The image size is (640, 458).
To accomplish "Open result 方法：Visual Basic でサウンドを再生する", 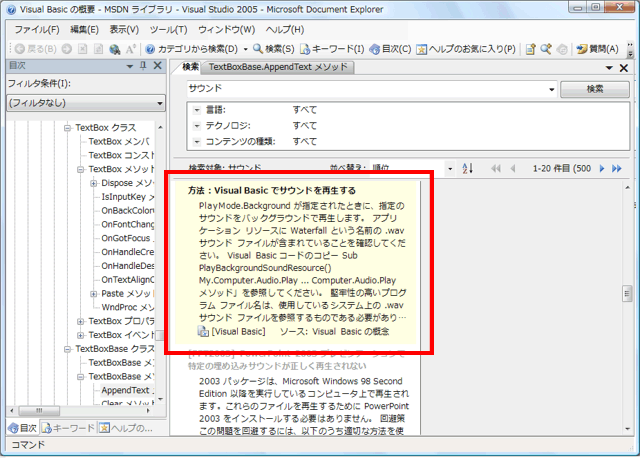I will (x=272, y=191).
